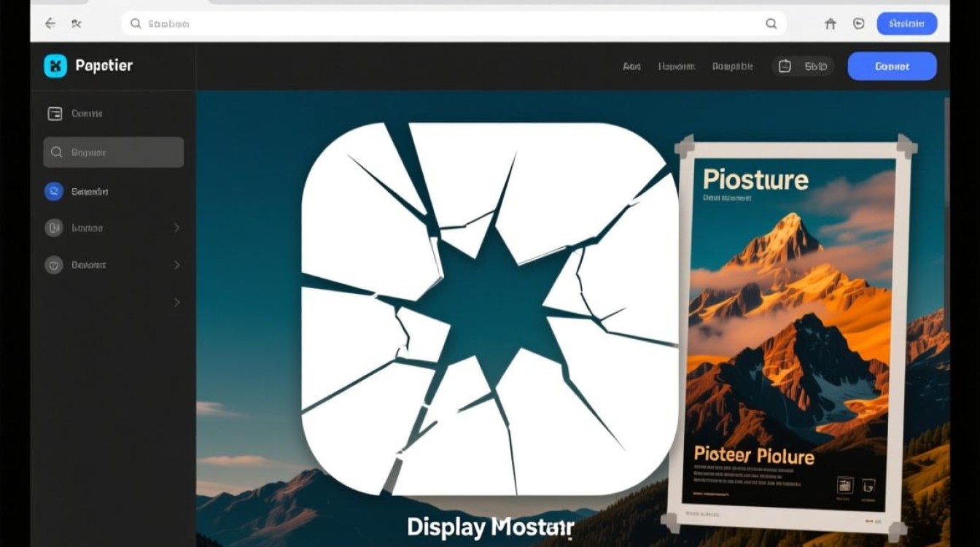Click the browser back arrow
This screenshot has height=547, width=980.
point(50,23)
